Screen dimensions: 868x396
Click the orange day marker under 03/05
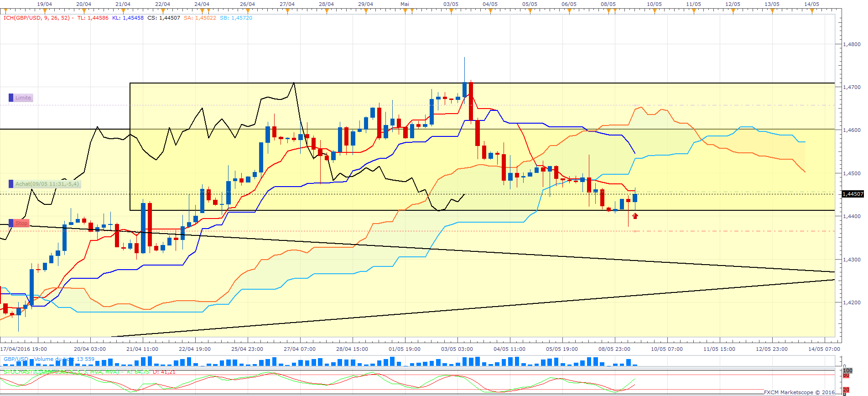pos(451,12)
